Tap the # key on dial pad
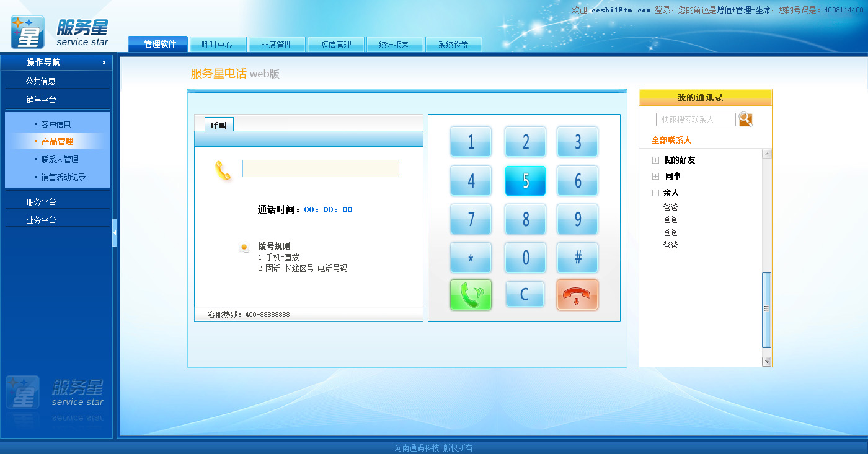 (577, 257)
